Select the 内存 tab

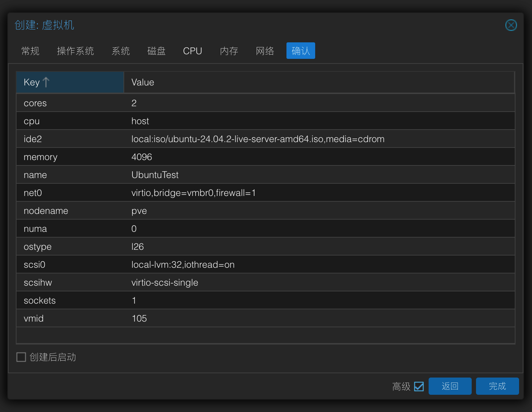229,51
